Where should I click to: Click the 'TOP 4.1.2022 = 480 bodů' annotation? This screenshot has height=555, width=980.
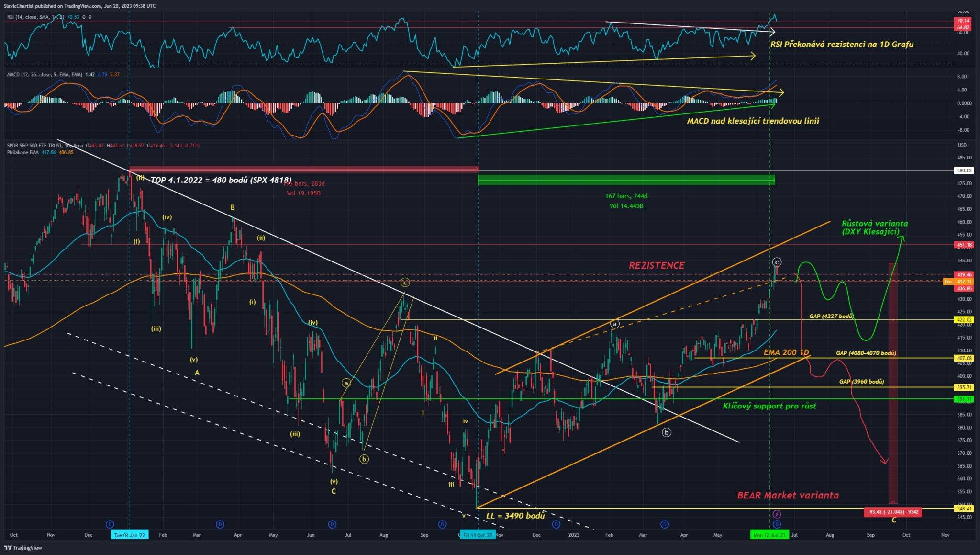[221, 180]
